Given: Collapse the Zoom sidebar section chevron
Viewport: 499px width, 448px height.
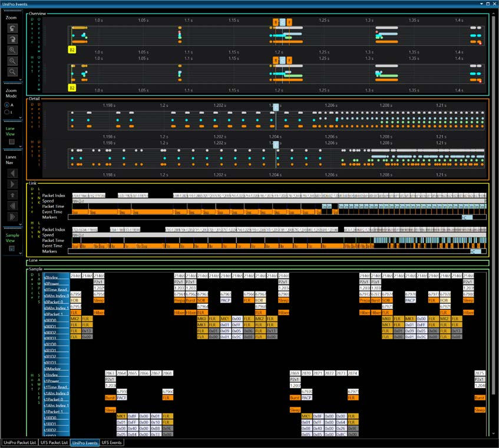Looking at the screenshot, I should 21,80.
